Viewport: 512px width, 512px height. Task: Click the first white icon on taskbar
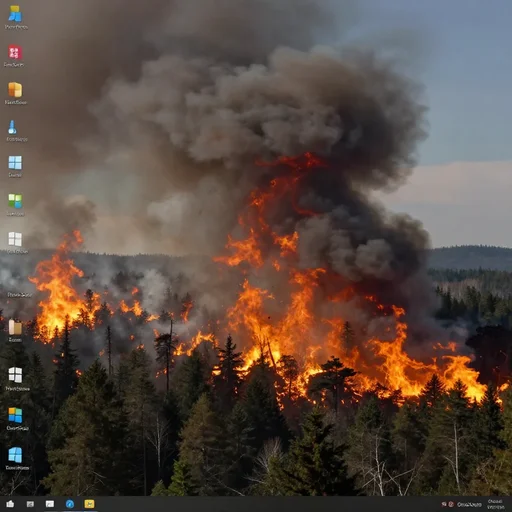10,504
